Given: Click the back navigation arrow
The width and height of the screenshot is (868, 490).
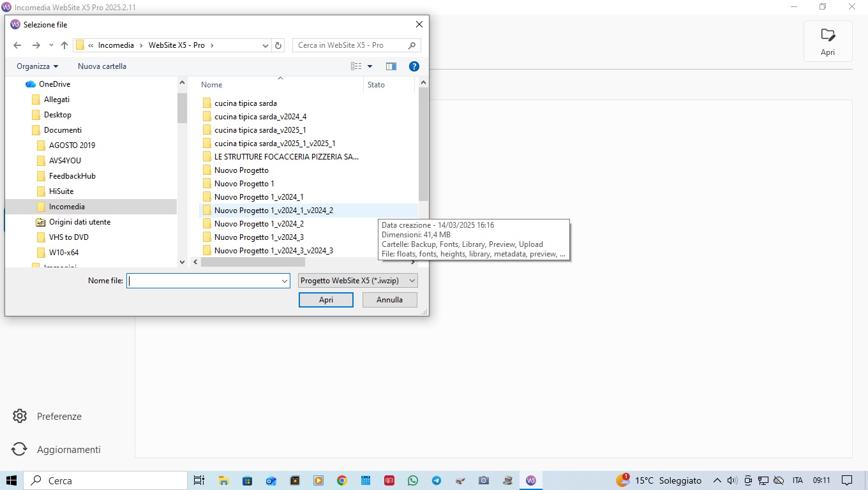Looking at the screenshot, I should (17, 45).
